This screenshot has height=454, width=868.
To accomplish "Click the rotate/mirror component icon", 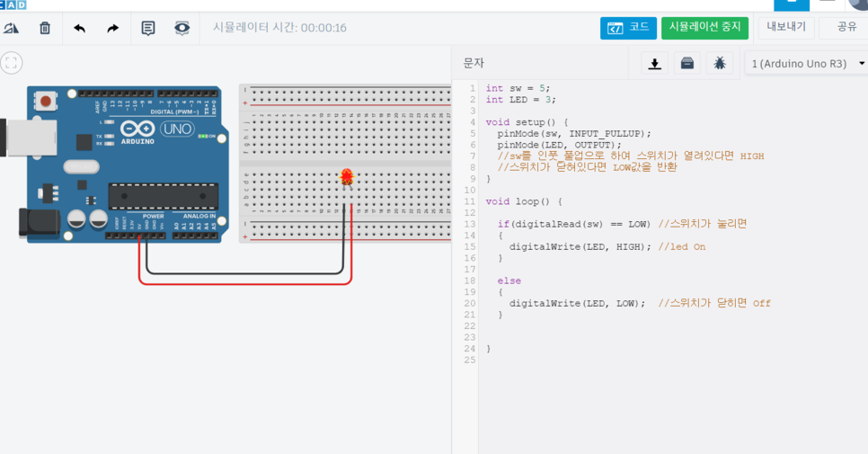I will (x=11, y=28).
